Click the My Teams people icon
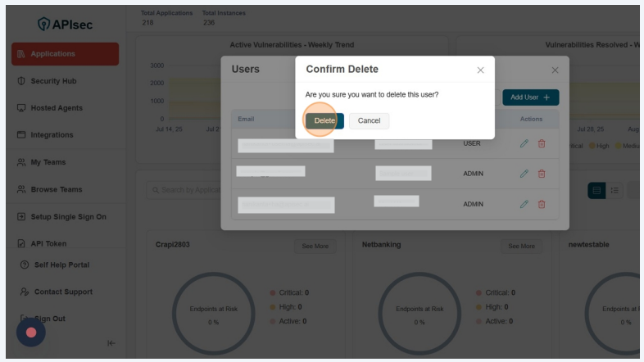 point(21,162)
